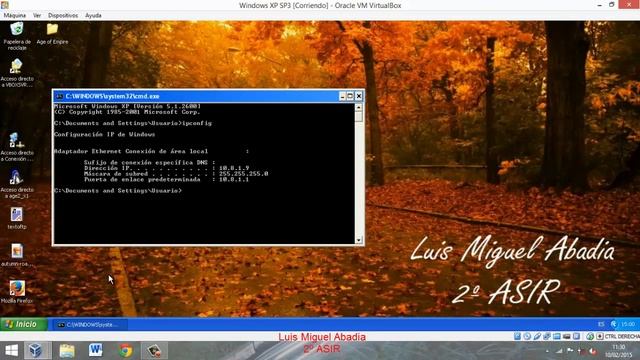The height and width of the screenshot is (360, 640).
Task: Click the host Action Center flag icon
Action: [x=570, y=351]
